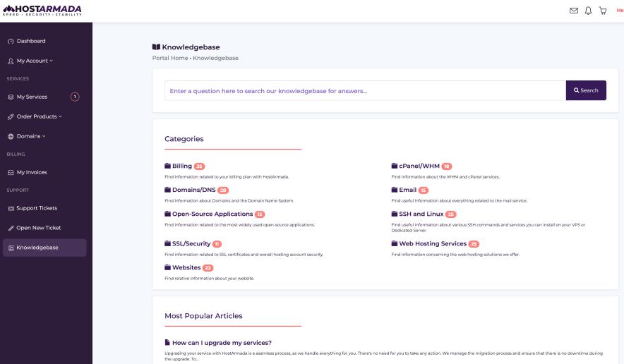Click the SSH and Linux folder icon
Image resolution: width=624 pixels, height=364 pixels.
395,214
